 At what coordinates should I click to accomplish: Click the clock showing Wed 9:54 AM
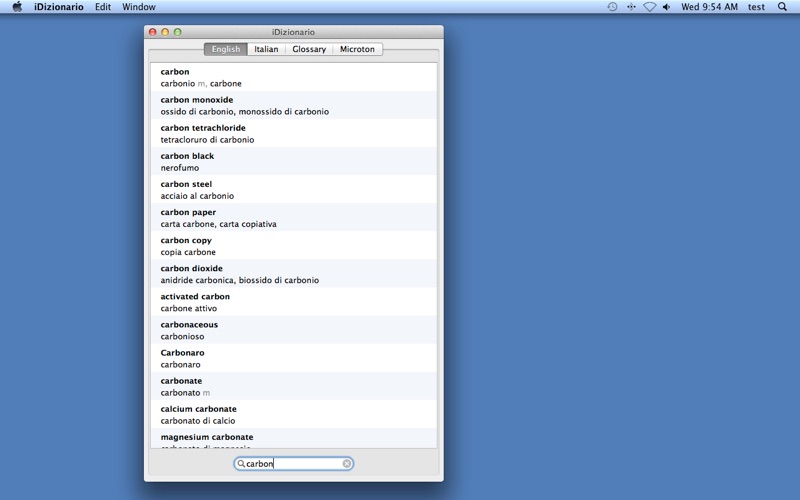click(709, 7)
